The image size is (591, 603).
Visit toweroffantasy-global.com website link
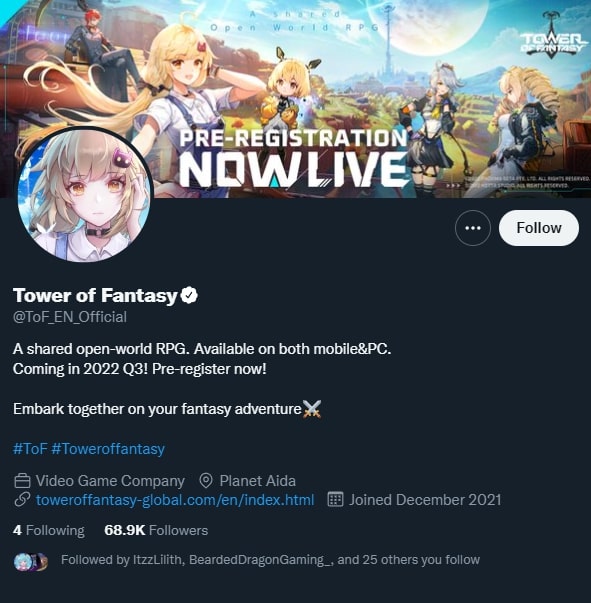coord(175,500)
